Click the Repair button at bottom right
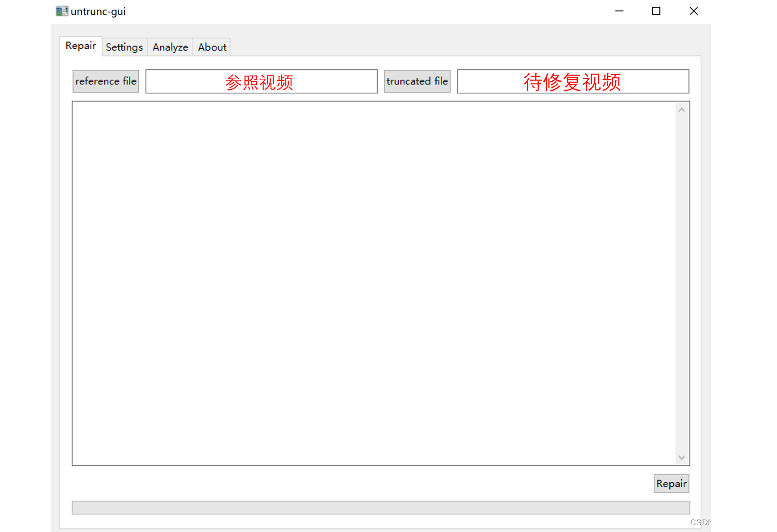 coord(671,483)
